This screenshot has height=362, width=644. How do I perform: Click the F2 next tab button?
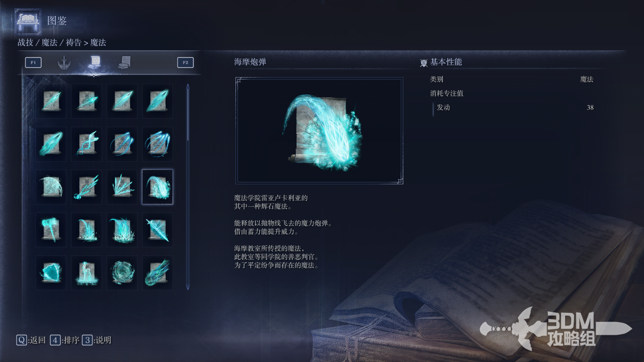coord(185,62)
